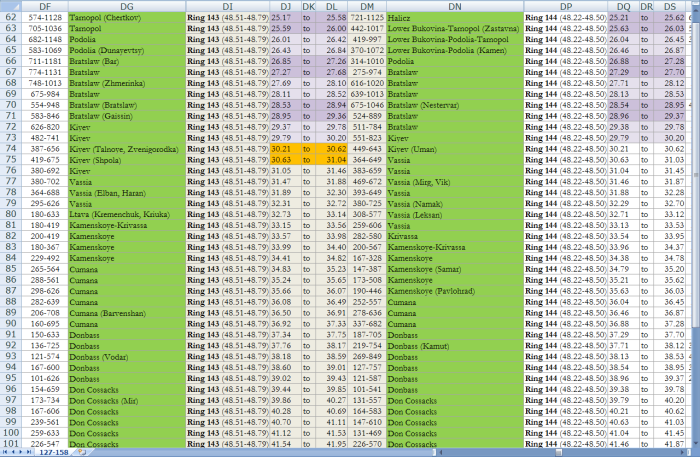Select row 74 header
The image size is (700, 457).
(10, 149)
